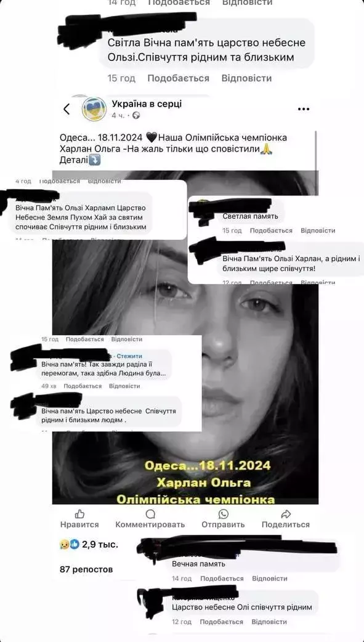Viewport: 364px width, 642px height.
Task: Tap the back arrow beside Україна в серці
Action: click(x=67, y=109)
